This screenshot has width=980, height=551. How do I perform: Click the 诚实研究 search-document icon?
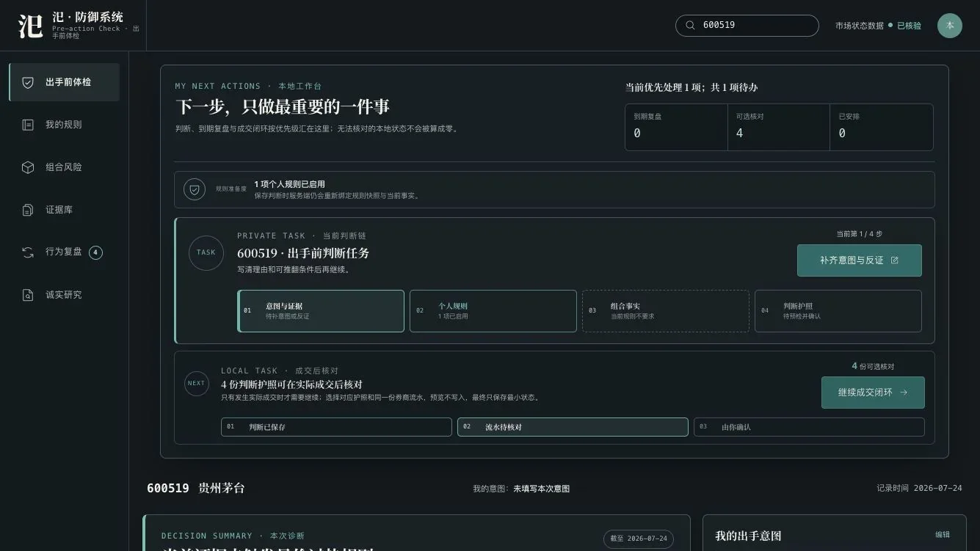click(28, 295)
